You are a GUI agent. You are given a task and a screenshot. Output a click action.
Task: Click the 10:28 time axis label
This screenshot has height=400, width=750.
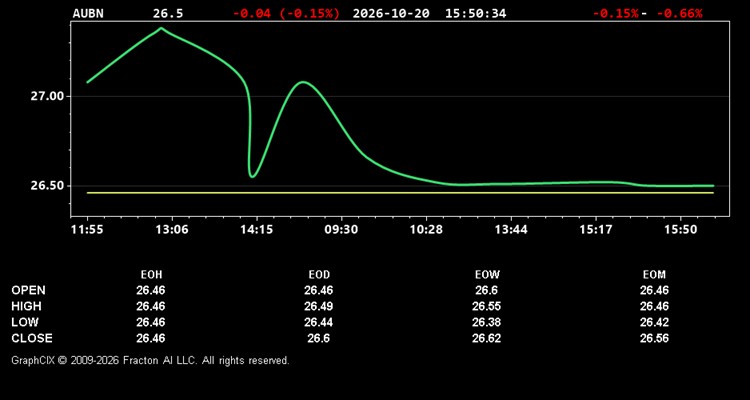pos(426,230)
